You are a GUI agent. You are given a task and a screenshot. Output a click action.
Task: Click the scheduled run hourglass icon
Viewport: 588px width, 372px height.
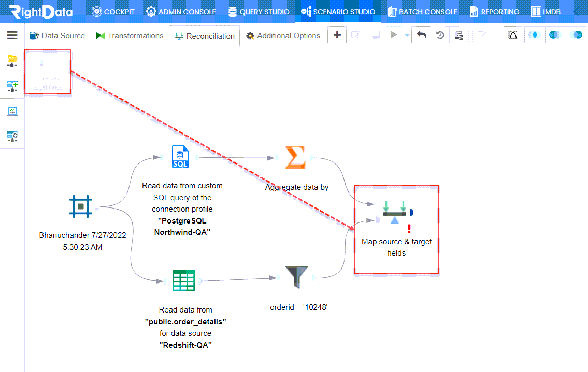point(458,35)
